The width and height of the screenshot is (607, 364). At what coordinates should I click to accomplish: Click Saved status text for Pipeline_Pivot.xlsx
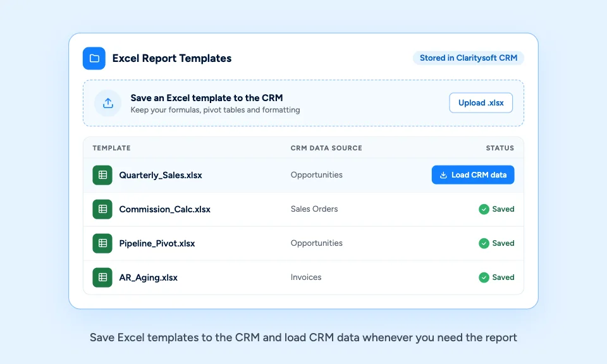pyautogui.click(x=503, y=243)
